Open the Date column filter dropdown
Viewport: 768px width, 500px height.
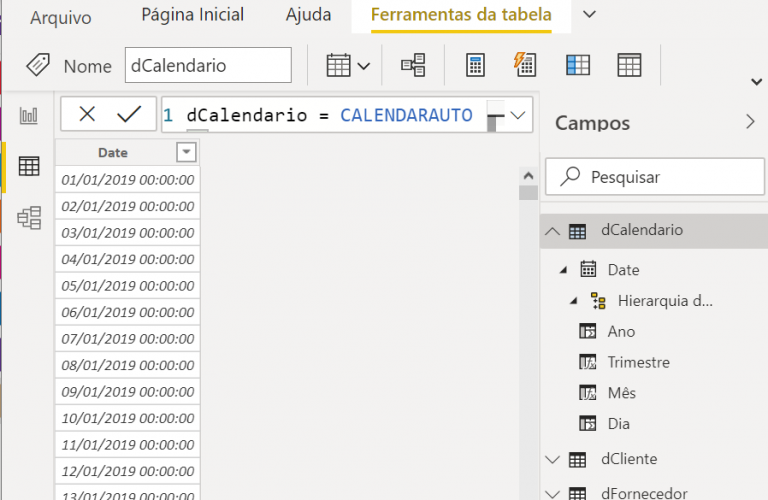click(x=185, y=152)
